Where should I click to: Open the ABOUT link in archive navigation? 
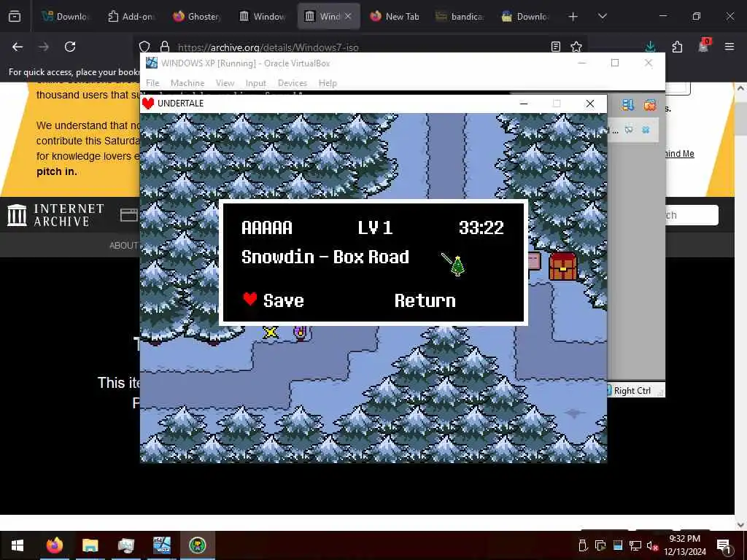click(x=124, y=246)
